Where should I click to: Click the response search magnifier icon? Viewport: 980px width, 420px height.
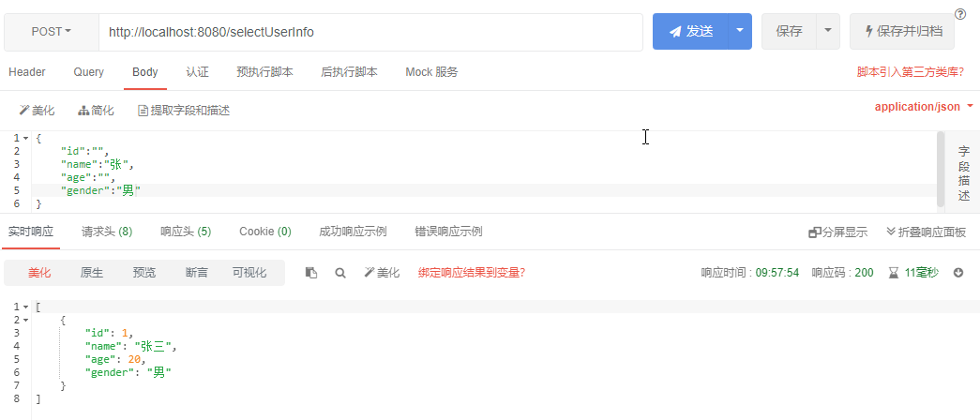point(340,273)
